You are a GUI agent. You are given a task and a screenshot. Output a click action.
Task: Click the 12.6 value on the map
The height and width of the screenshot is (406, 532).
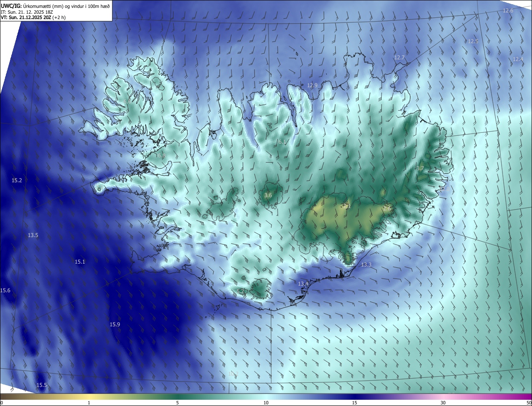(x=508, y=10)
